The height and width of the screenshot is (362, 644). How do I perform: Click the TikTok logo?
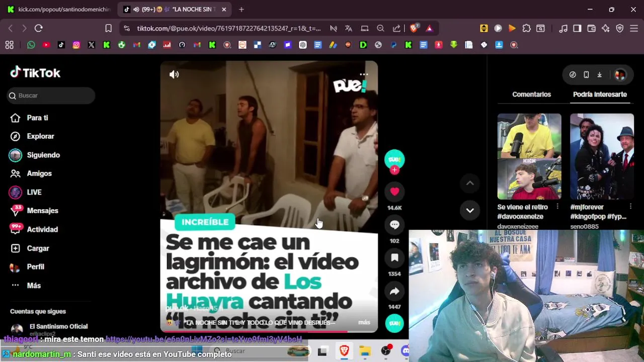point(35,72)
